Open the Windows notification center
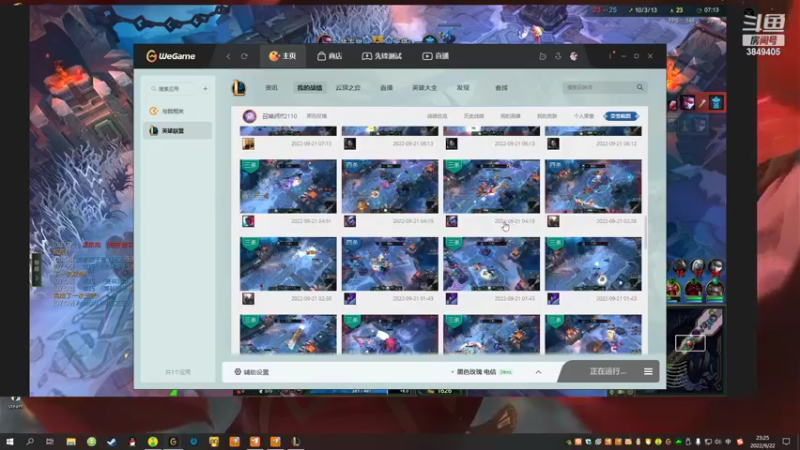800x450 pixels. tap(786, 441)
